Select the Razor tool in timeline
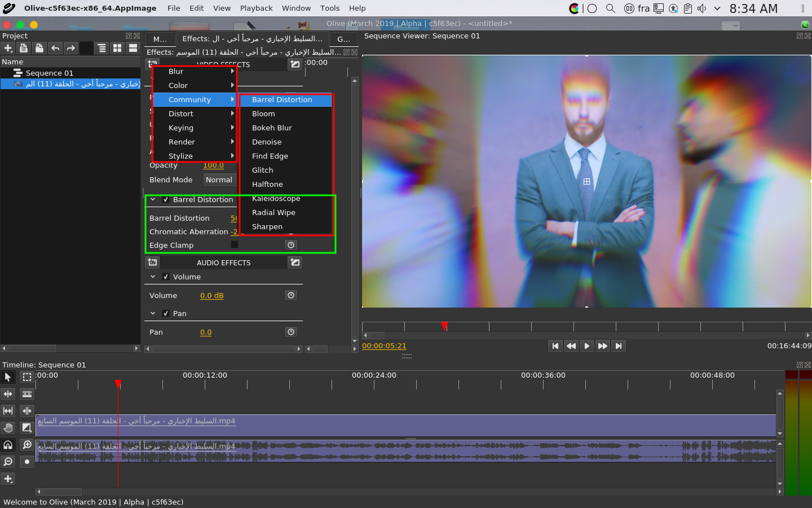This screenshot has height=508, width=812. point(27,394)
